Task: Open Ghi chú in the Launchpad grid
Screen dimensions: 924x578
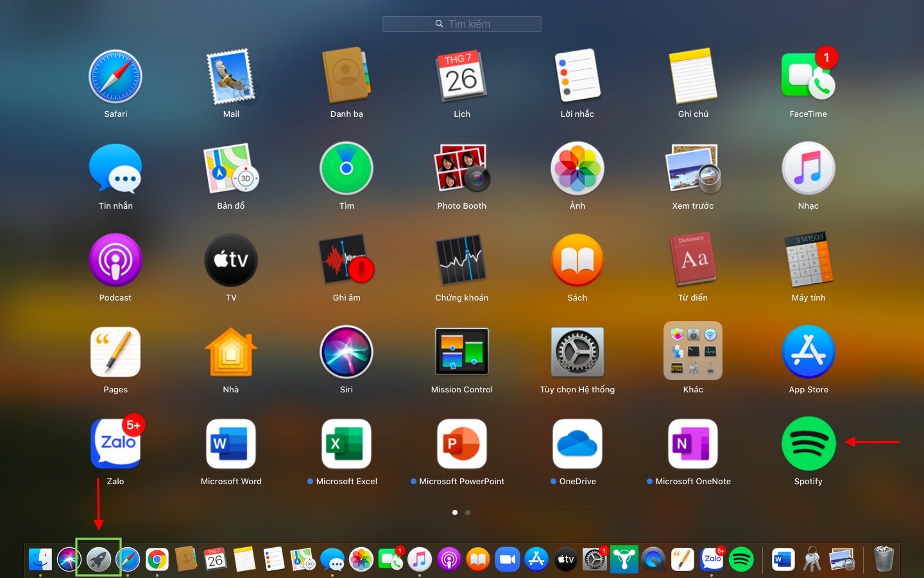Action: pyautogui.click(x=693, y=76)
